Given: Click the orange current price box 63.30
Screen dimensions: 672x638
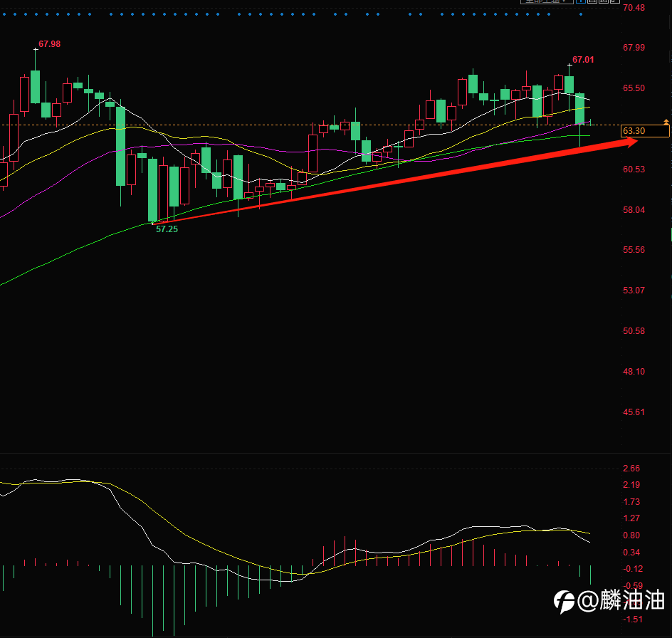Looking at the screenshot, I should pos(644,131).
